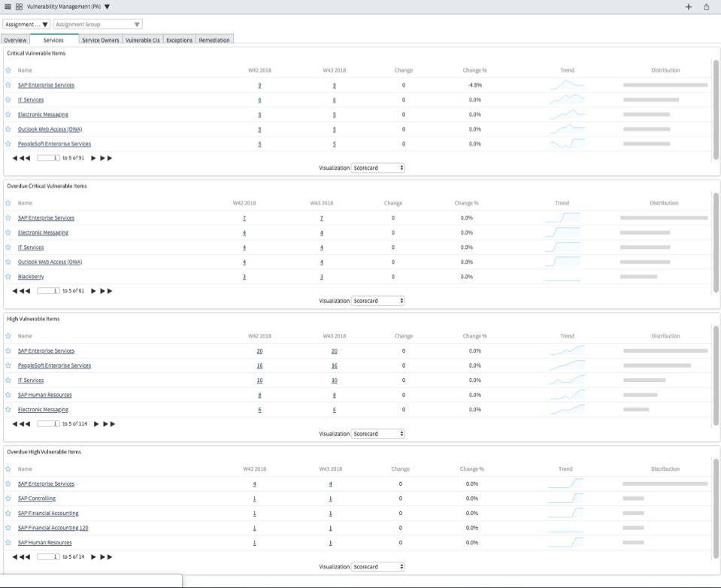Jump to last page in Overdue High list
721x588 pixels.
point(106,556)
